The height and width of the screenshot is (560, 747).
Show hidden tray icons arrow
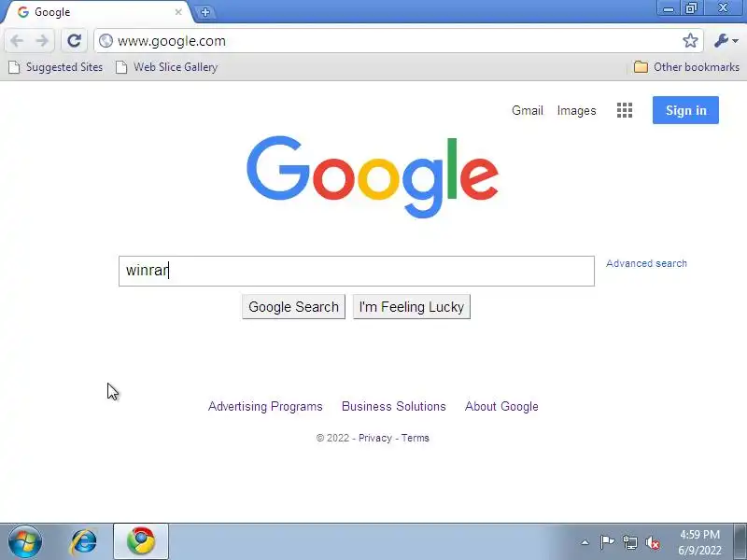[585, 542]
